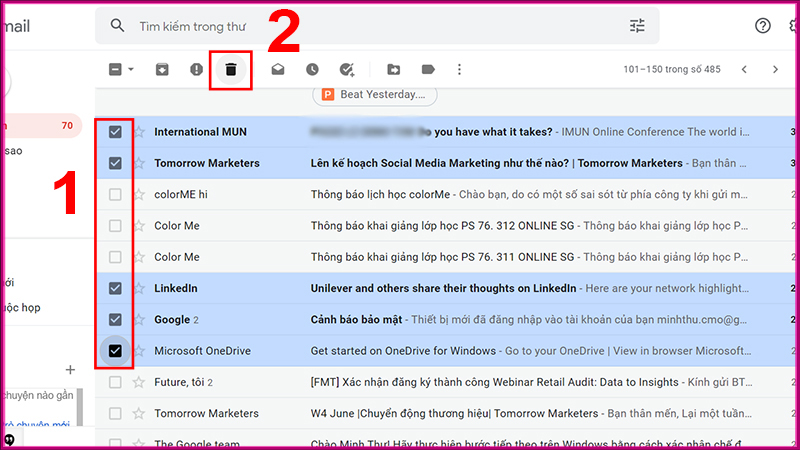
Task: Check the Future, tôi email checkbox
Action: click(115, 382)
